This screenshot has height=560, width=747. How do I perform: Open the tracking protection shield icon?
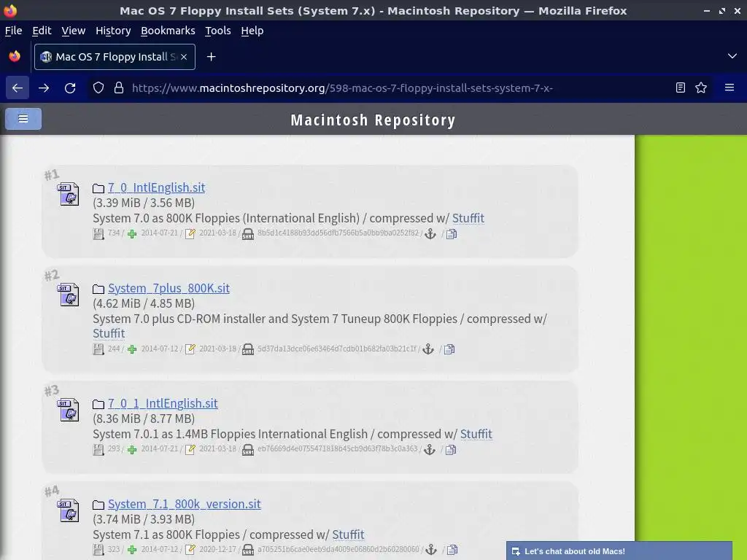tap(98, 87)
